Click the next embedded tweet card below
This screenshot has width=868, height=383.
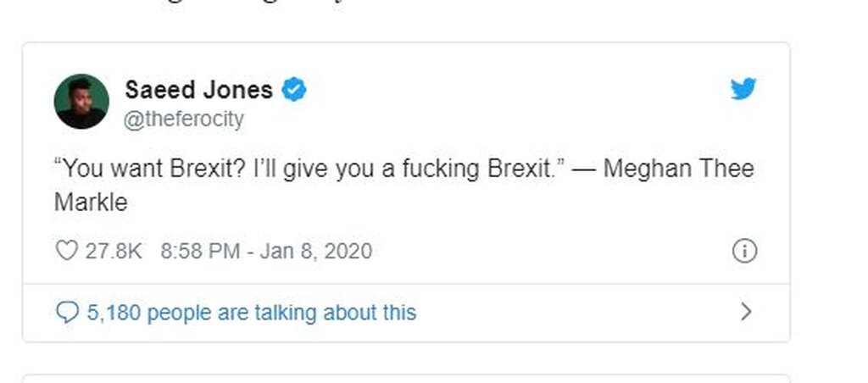(405, 378)
